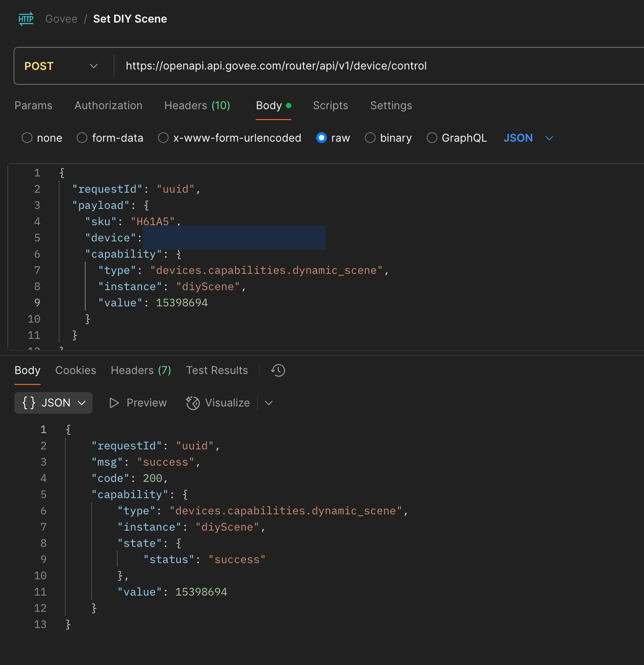This screenshot has height=665, width=644.
Task: Expand the options chevron next to Visualize
Action: (269, 403)
